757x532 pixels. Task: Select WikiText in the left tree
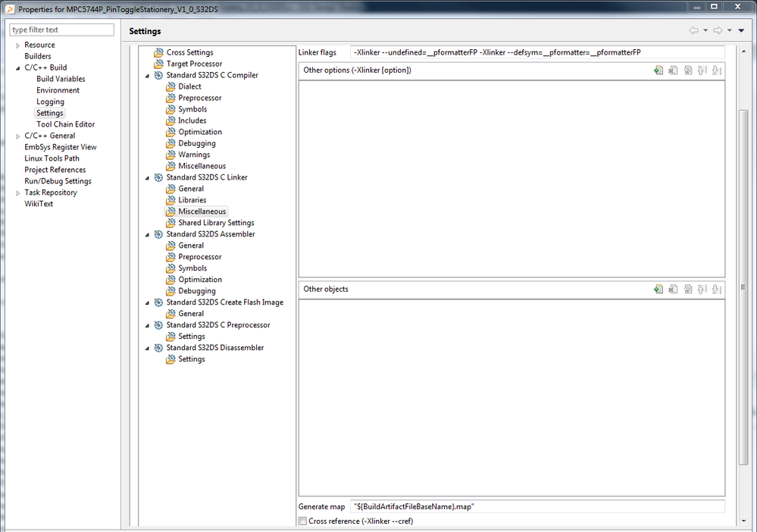coord(39,204)
